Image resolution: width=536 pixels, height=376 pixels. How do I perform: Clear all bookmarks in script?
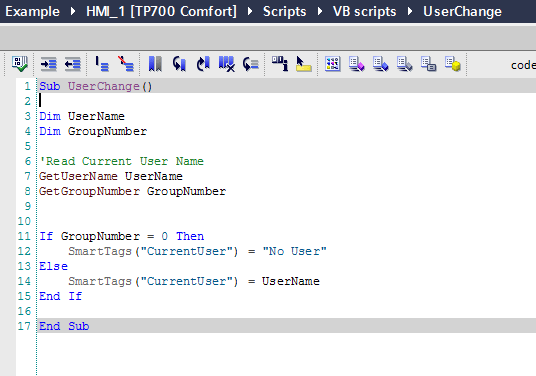point(227,64)
